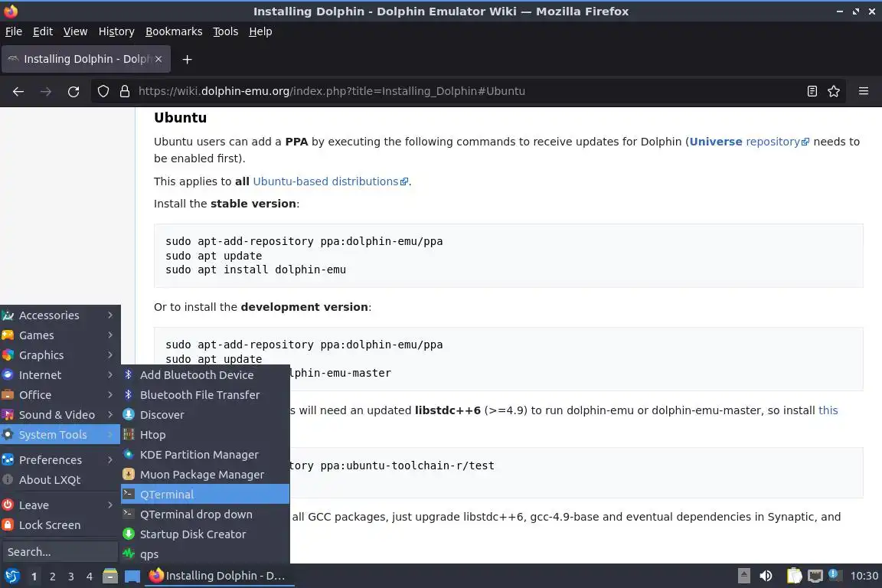882x588 pixels.
Task: Expand the Internet submenu
Action: (60, 374)
